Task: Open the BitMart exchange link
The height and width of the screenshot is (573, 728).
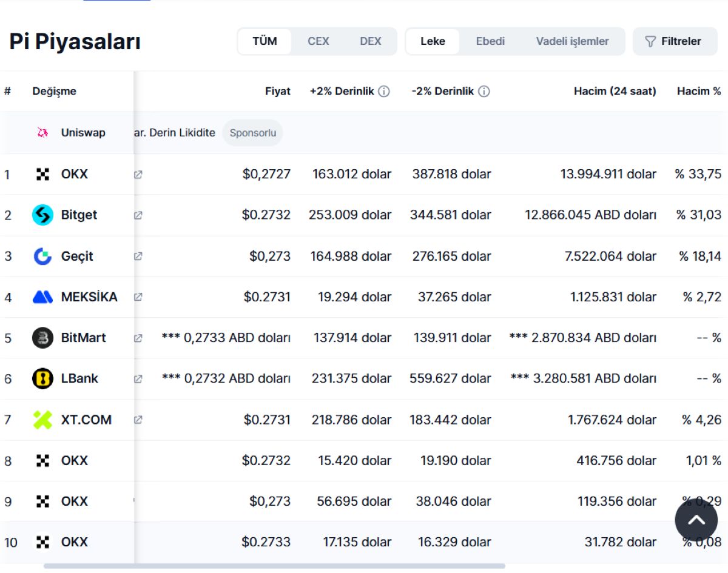Action: coord(83,338)
